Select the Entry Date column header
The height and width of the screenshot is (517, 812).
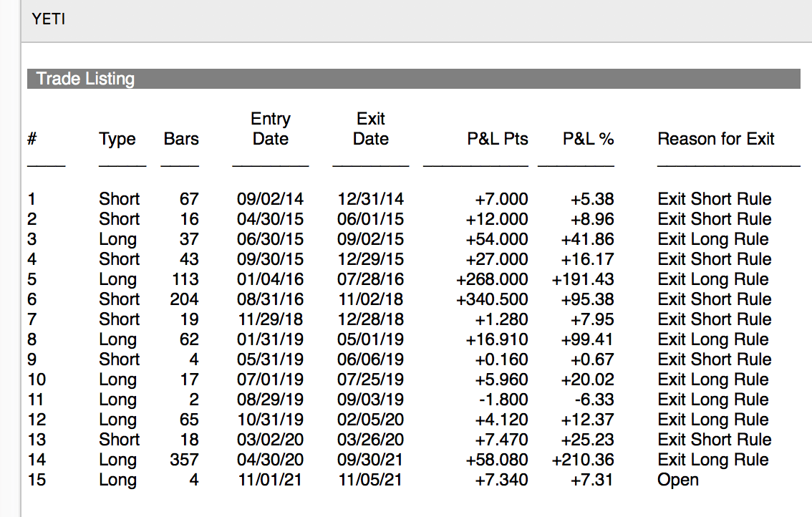(x=271, y=129)
